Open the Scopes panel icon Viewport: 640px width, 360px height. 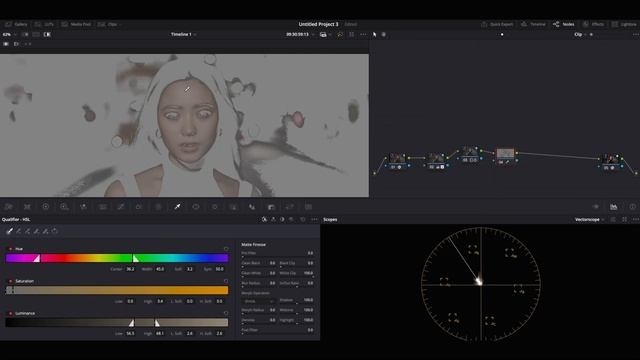613,207
